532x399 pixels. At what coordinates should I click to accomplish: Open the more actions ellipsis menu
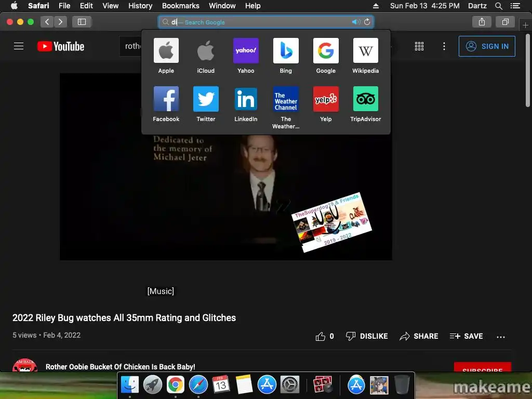(x=501, y=337)
